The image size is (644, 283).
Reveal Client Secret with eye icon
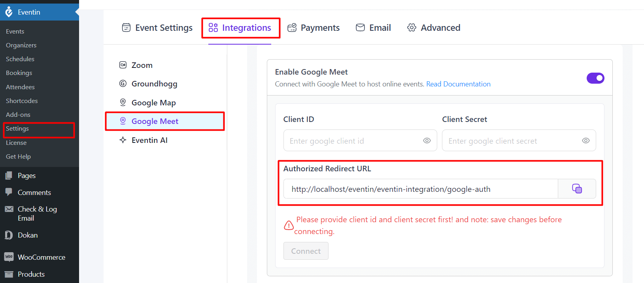point(586,141)
